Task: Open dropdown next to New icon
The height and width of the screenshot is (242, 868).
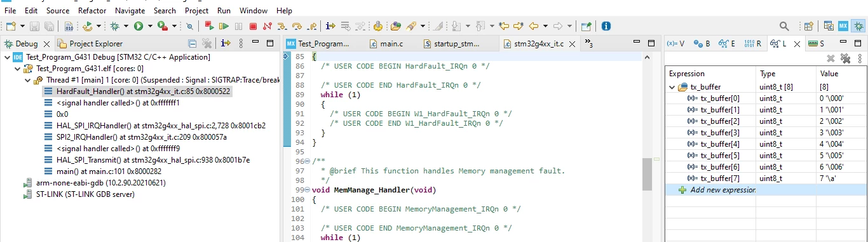Action: tap(22, 26)
